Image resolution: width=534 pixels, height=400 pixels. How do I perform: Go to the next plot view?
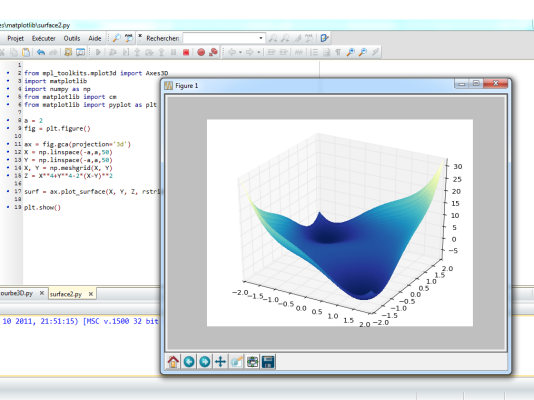[205, 362]
